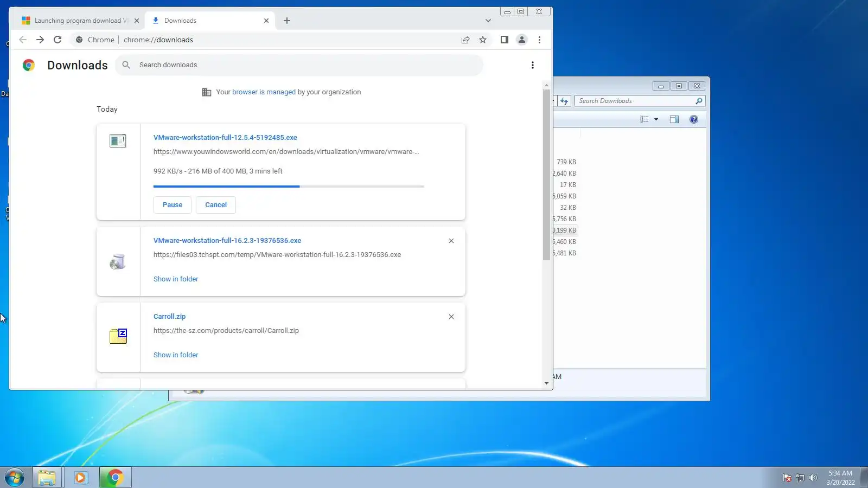Image resolution: width=868 pixels, height=488 pixels.
Task: Open the taskbar clock and date
Action: pos(840,478)
